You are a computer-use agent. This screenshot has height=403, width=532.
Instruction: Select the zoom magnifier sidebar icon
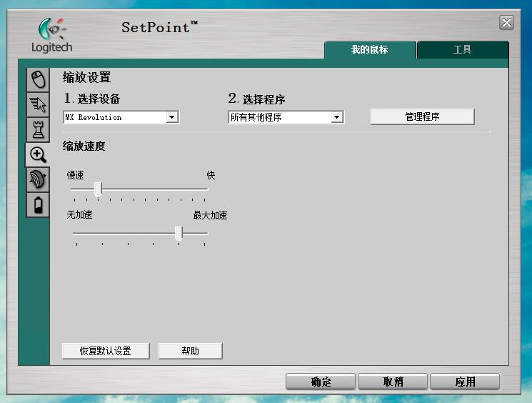pos(38,154)
